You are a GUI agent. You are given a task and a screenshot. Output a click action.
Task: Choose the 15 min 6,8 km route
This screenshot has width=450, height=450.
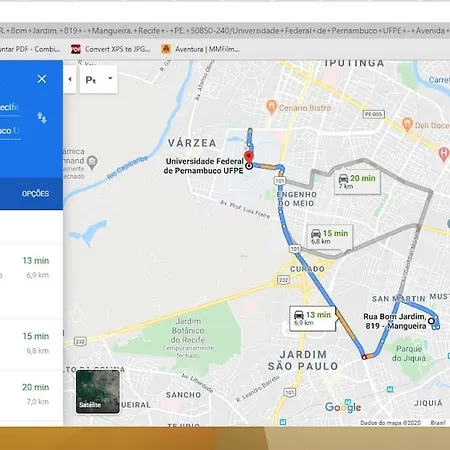[31, 343]
